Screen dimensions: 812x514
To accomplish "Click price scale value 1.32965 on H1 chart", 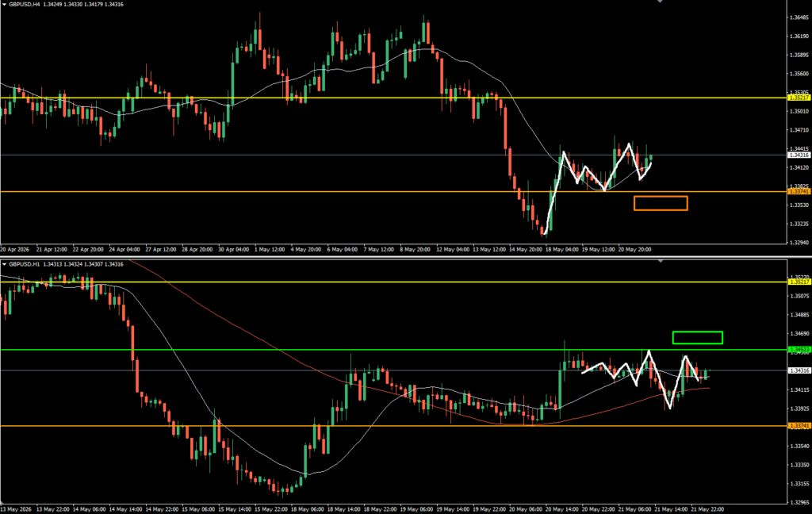I will pyautogui.click(x=799, y=503).
